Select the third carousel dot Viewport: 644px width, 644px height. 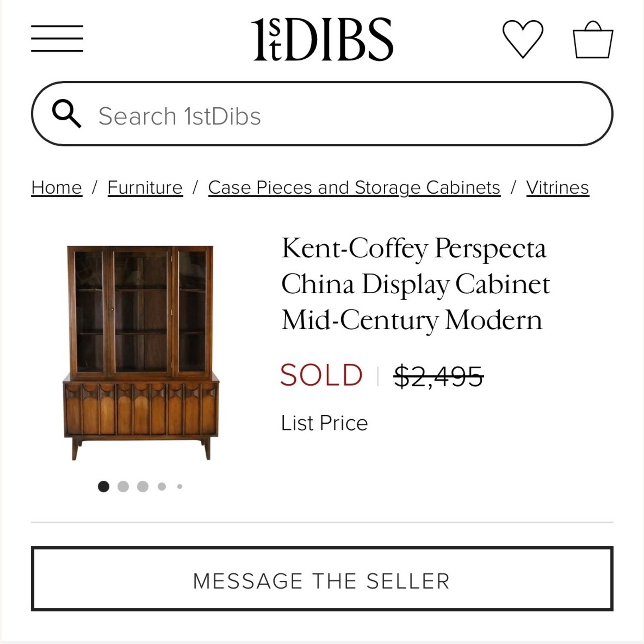tap(142, 486)
